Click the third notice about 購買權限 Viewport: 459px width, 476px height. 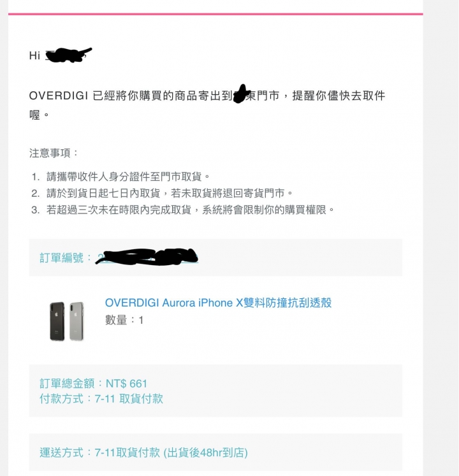(x=183, y=210)
